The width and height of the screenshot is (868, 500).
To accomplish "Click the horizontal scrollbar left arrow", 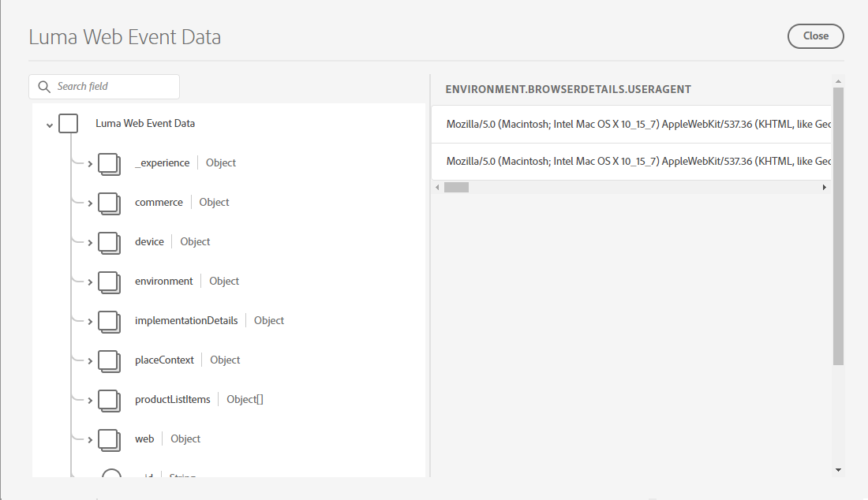I will [x=437, y=188].
